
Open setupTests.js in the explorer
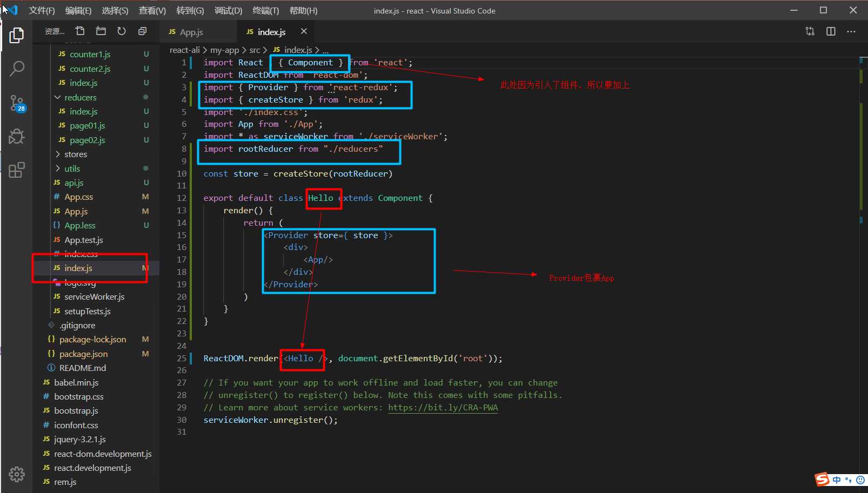point(87,311)
